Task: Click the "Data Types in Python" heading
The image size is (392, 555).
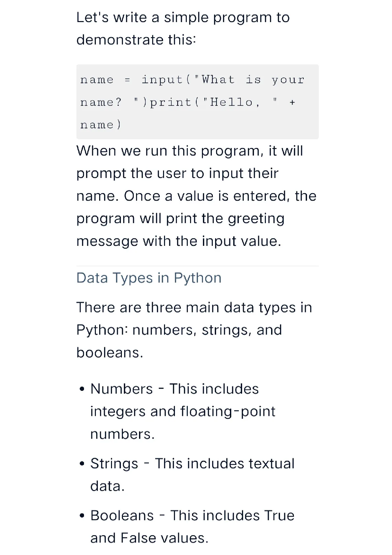Action: (x=149, y=278)
